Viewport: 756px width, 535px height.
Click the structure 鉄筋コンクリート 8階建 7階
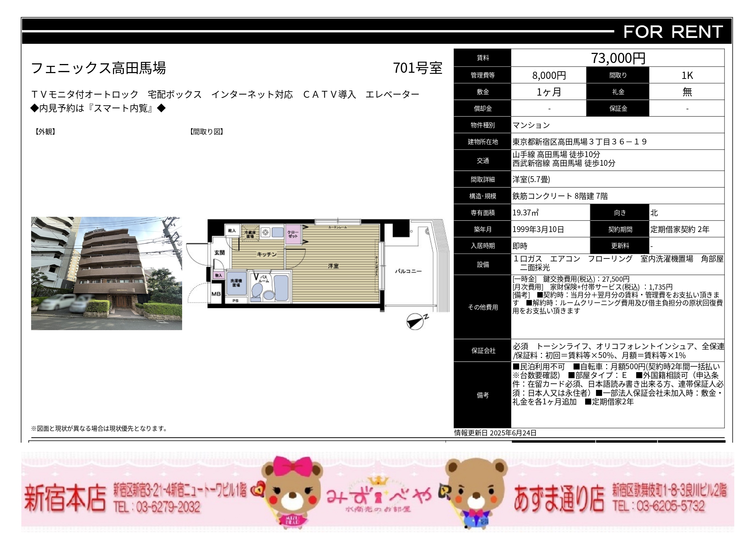point(560,196)
